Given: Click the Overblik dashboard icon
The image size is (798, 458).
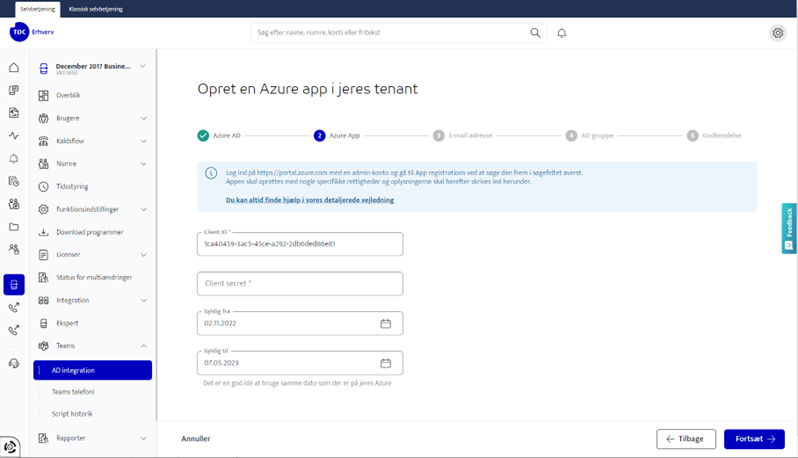Looking at the screenshot, I should (x=44, y=96).
